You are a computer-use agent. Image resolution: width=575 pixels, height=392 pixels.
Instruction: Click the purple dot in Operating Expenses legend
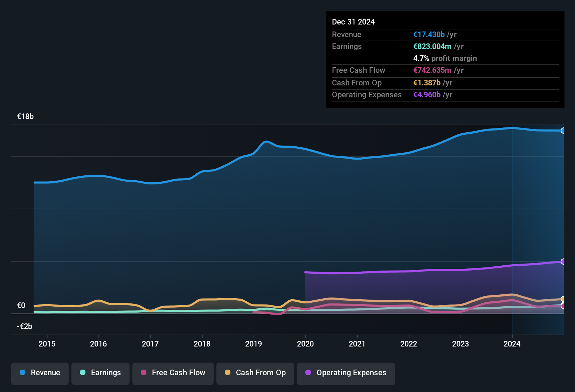click(308, 372)
